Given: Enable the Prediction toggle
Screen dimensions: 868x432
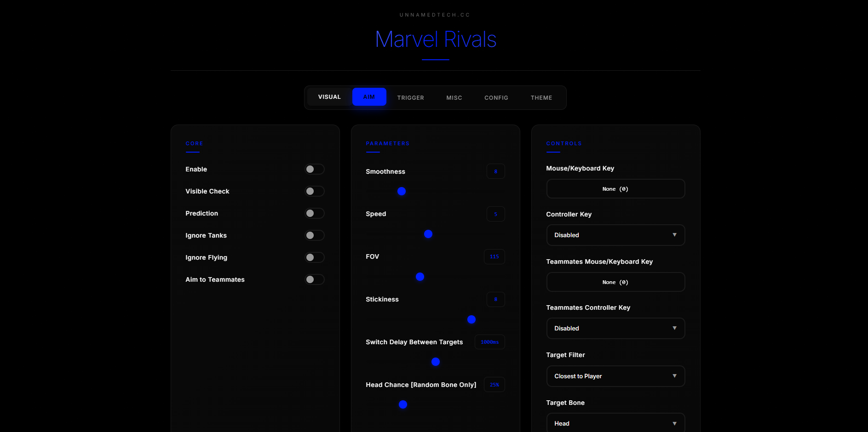Looking at the screenshot, I should 315,214.
